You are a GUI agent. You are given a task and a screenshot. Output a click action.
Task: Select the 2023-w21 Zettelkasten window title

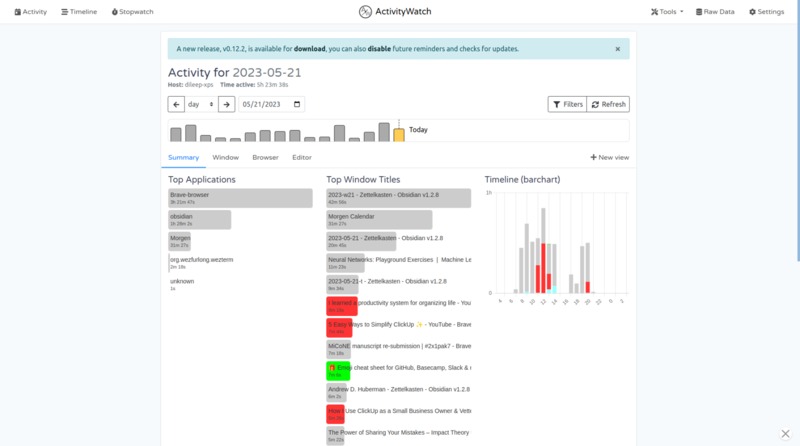coord(398,198)
